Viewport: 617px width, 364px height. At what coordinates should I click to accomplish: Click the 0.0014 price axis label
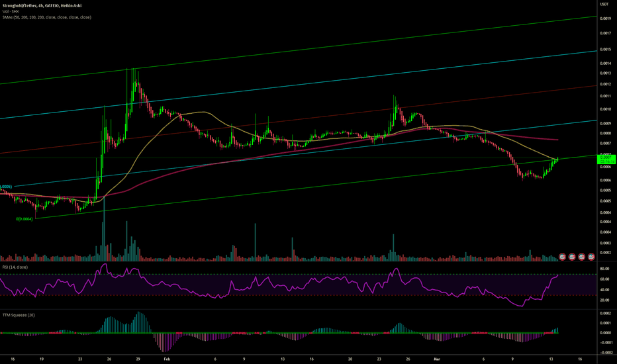(605, 63)
